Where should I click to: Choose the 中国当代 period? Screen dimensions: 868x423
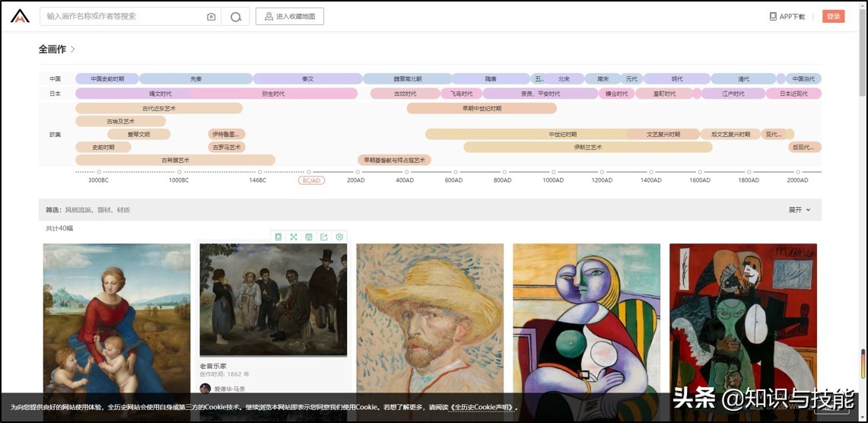tap(803, 79)
